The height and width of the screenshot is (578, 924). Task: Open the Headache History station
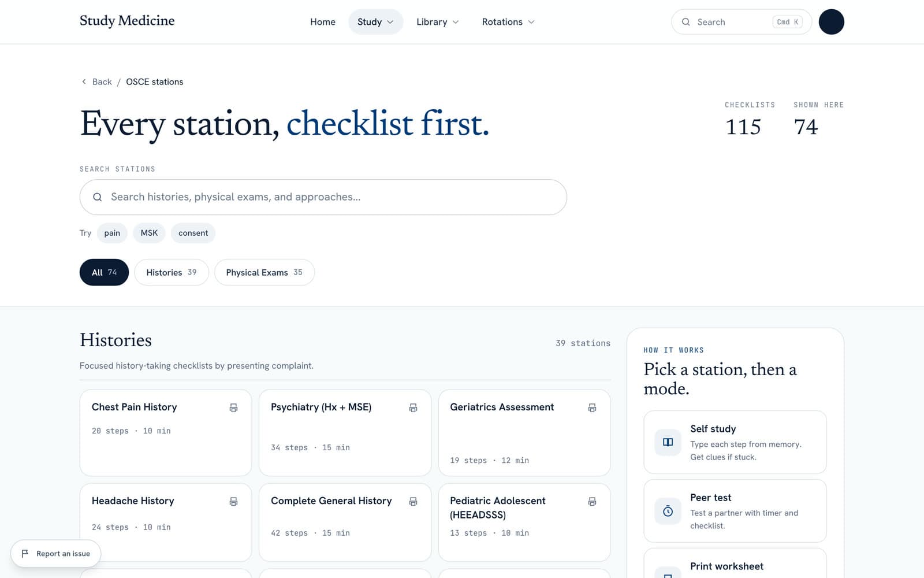tap(166, 523)
